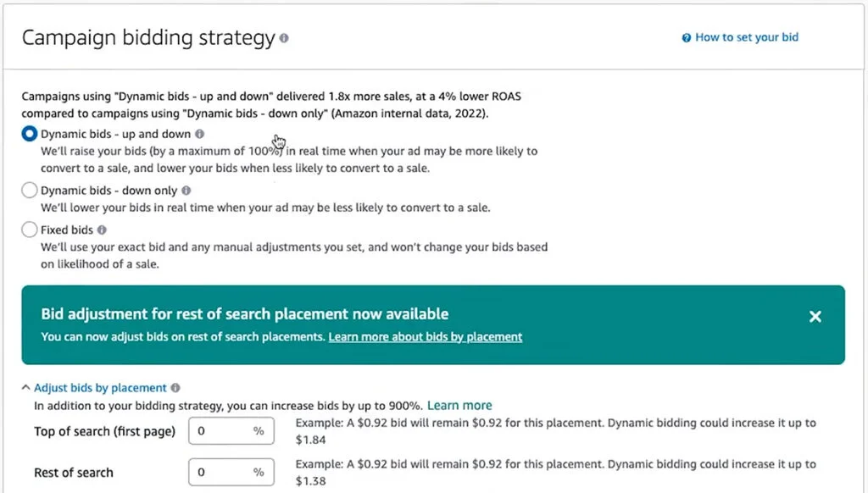The width and height of the screenshot is (868, 493).
Task: View the info tooltip beside Fixed bids
Action: coord(102,230)
